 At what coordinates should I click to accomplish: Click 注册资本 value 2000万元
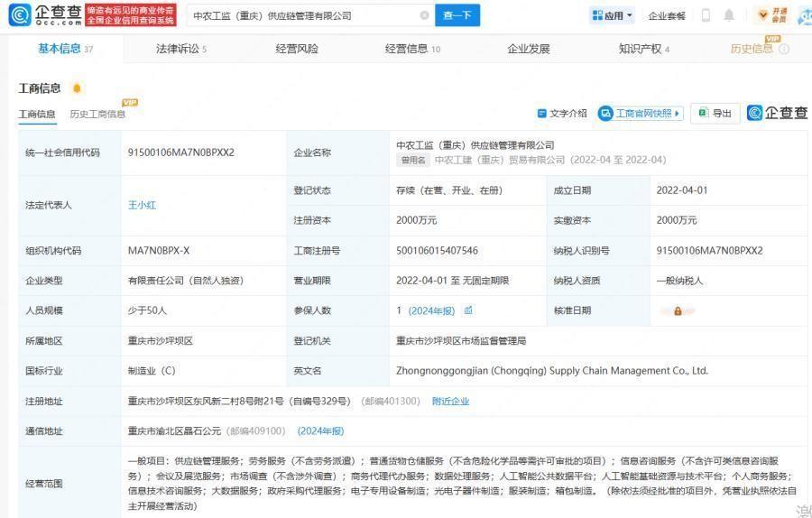416,220
